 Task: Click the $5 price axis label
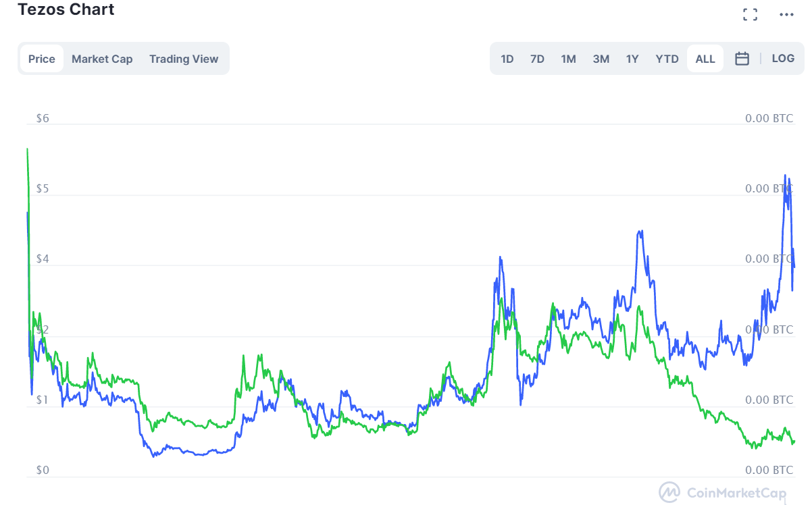click(x=43, y=188)
